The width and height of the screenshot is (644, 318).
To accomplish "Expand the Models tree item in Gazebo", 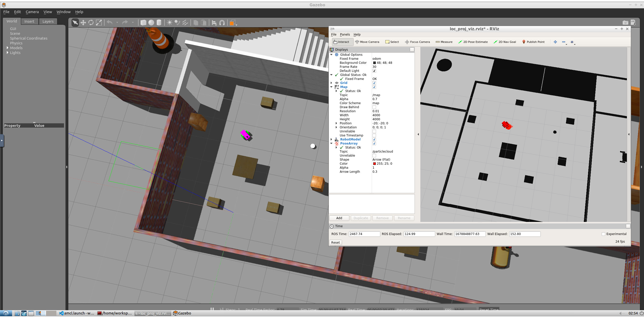I will (8, 48).
